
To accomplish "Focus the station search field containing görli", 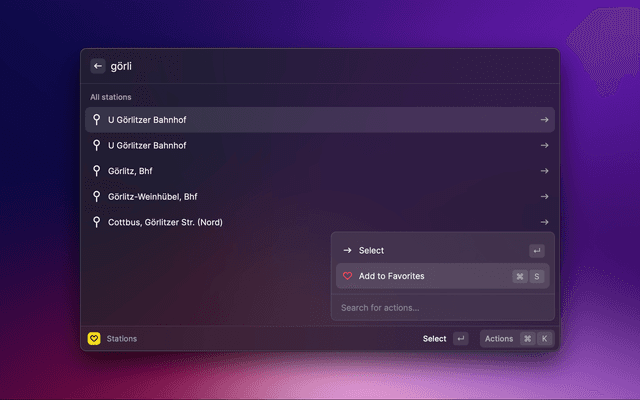I will [320, 66].
